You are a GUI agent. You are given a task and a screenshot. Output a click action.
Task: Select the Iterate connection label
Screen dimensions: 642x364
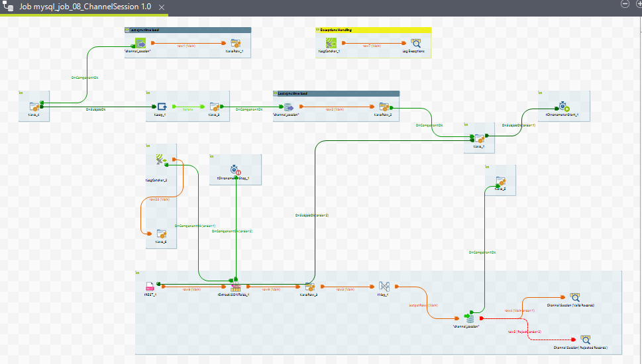pos(188,109)
